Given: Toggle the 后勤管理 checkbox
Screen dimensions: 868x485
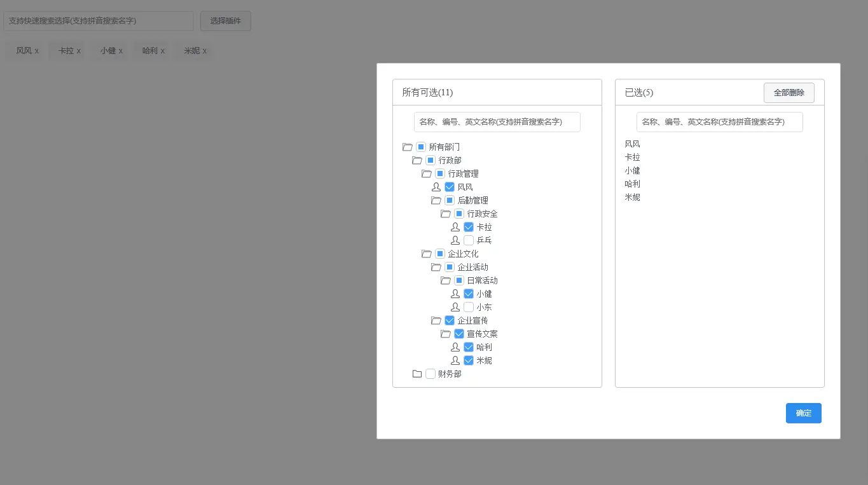Looking at the screenshot, I should (450, 200).
